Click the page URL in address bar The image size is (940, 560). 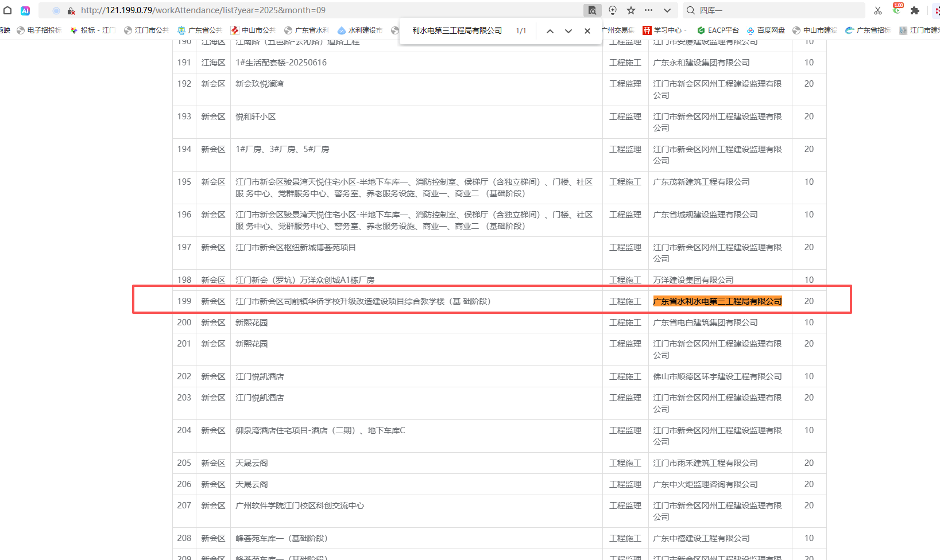(x=203, y=10)
